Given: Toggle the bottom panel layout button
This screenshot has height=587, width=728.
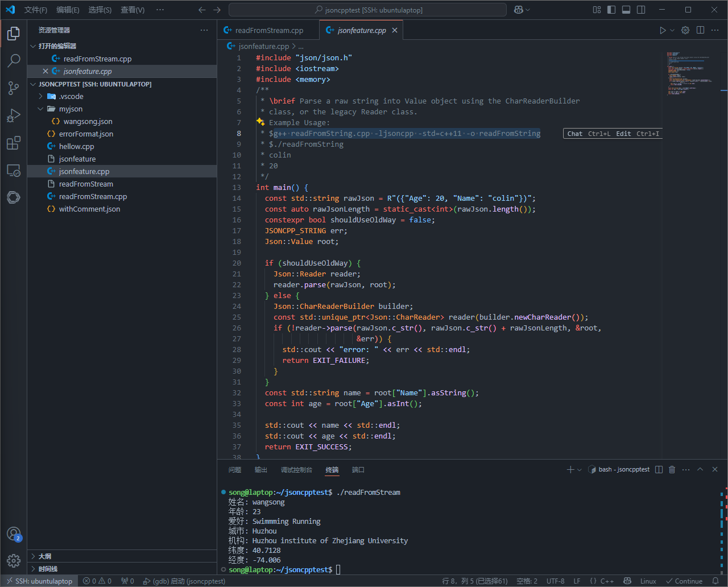Looking at the screenshot, I should click(626, 10).
